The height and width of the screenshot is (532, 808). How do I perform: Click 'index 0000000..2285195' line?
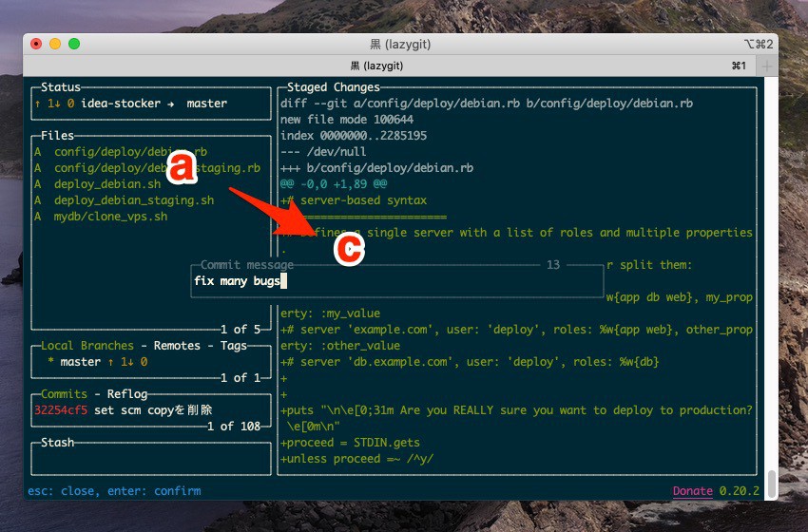point(354,136)
